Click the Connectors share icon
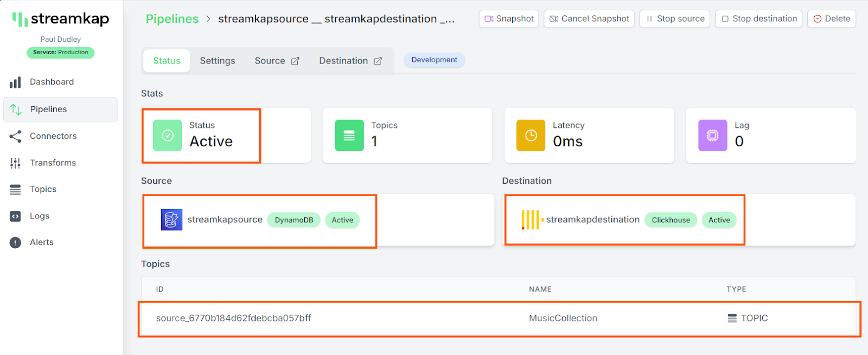Image resolution: width=868 pixels, height=355 pixels. (15, 136)
